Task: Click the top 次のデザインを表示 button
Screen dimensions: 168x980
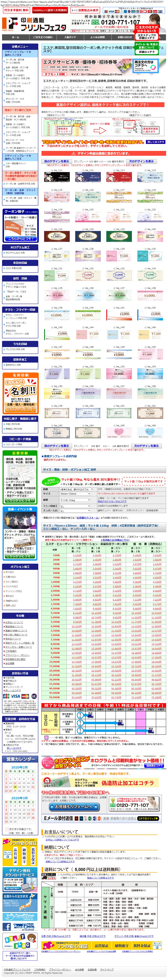Action: click(141, 161)
